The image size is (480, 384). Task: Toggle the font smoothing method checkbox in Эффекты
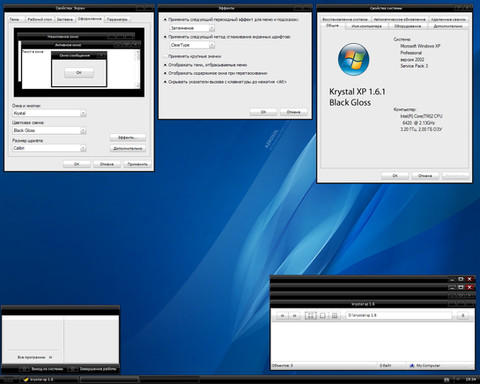pos(165,37)
